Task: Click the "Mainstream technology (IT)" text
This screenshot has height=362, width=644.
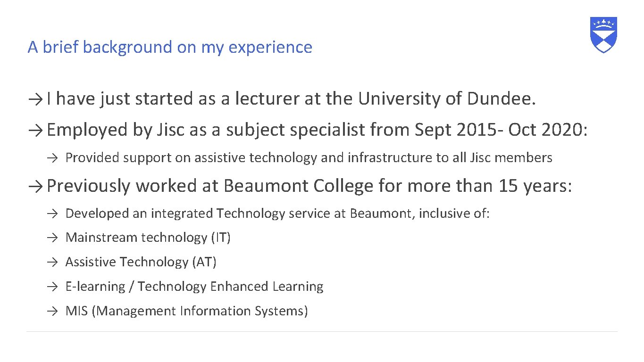Action: pyautogui.click(x=148, y=238)
